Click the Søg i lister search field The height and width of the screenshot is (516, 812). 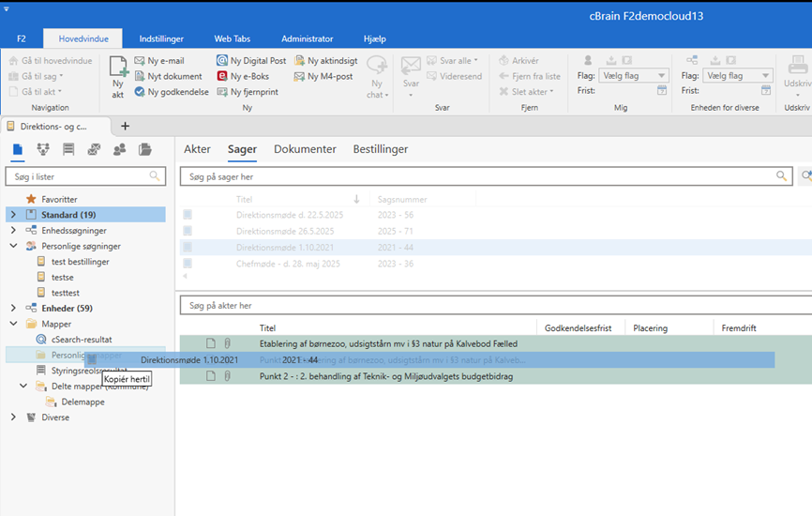tap(77, 175)
